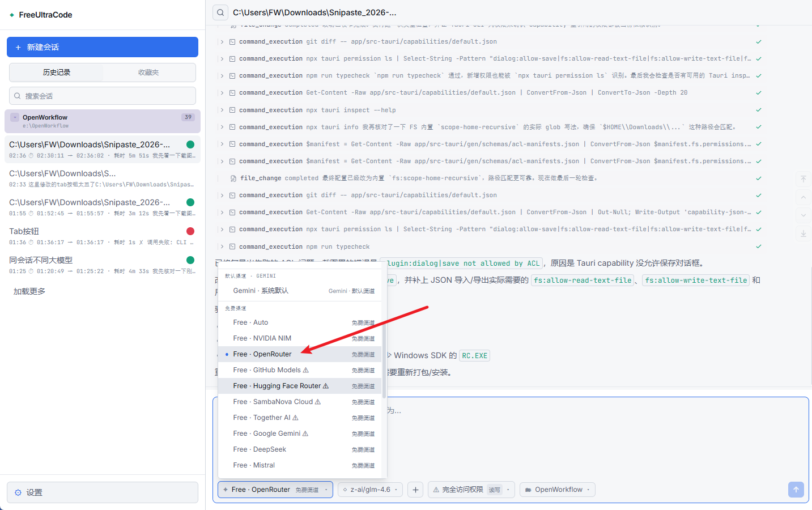The width and height of the screenshot is (812, 510).
Task: Click the plus button next to z-ai/glm-4.6
Action: (415, 490)
